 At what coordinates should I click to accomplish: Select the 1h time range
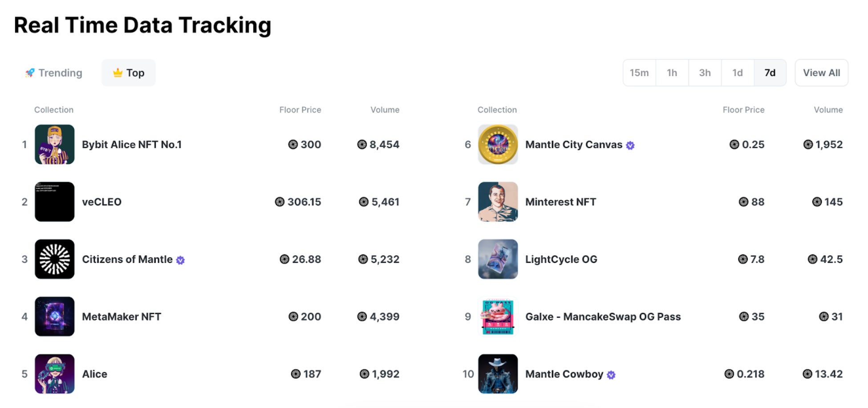click(672, 73)
